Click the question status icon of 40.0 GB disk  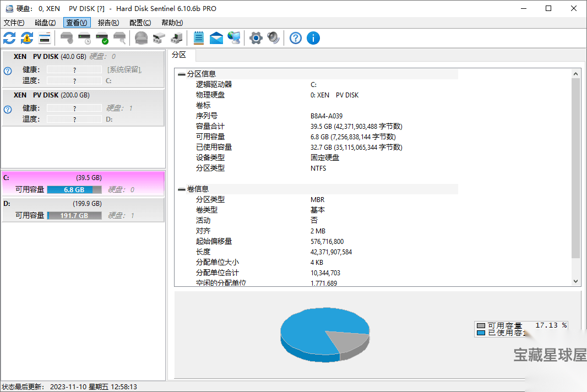click(x=8, y=71)
